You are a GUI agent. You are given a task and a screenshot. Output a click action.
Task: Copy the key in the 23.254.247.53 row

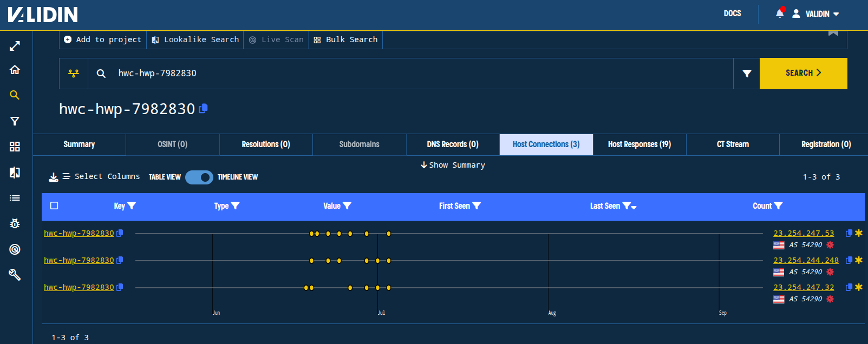[x=120, y=233]
